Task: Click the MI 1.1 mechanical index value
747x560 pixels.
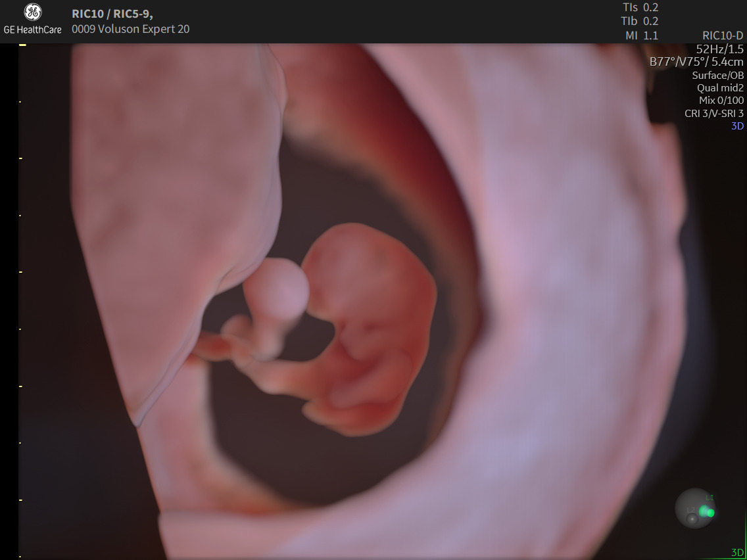Action: (641, 35)
